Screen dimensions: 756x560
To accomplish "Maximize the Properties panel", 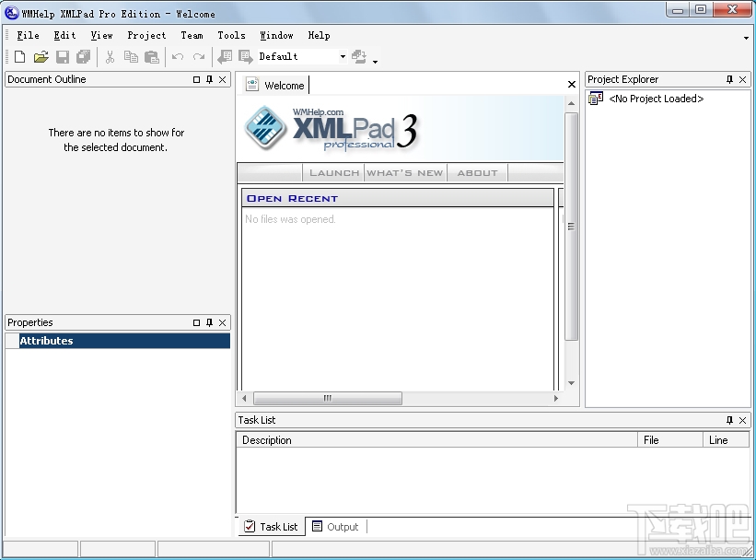I will click(x=196, y=322).
